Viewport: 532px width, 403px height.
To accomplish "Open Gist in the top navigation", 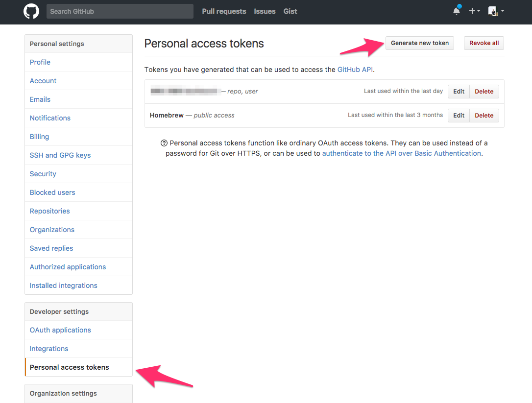I will point(290,11).
